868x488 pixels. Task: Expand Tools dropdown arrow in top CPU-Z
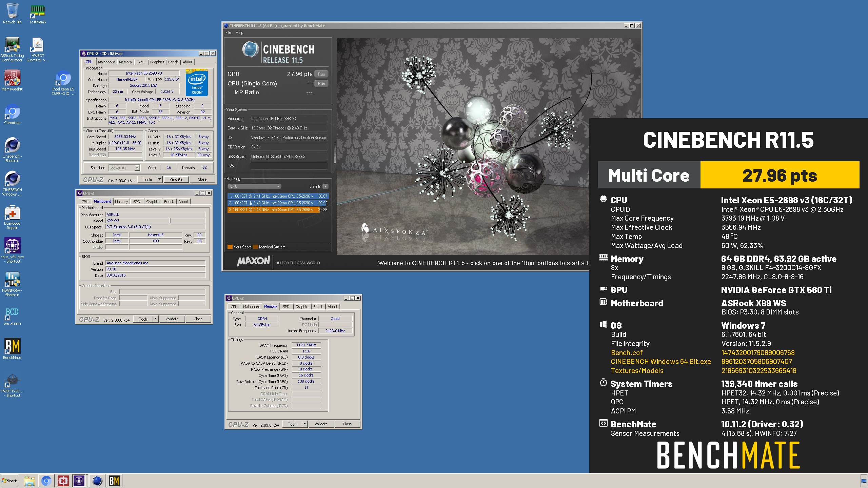tap(159, 180)
